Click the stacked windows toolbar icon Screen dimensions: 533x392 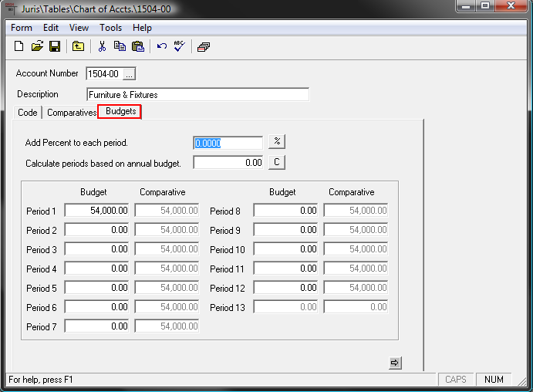(x=203, y=46)
